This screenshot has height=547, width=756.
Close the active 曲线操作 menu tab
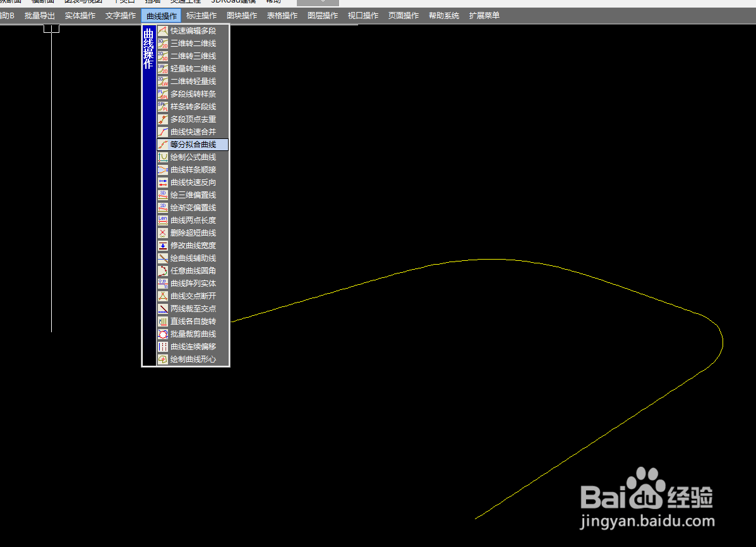click(x=162, y=16)
